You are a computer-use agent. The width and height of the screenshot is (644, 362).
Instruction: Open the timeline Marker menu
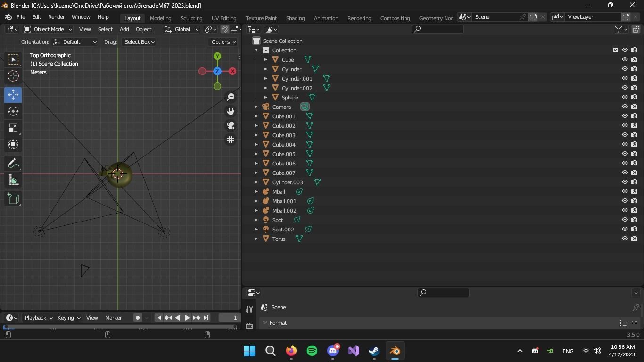(113, 318)
